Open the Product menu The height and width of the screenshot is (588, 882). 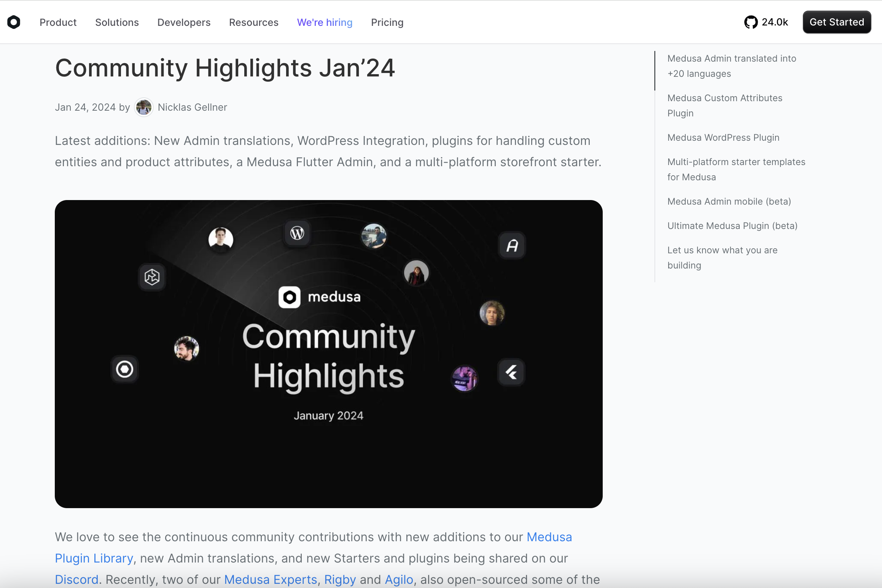58,22
